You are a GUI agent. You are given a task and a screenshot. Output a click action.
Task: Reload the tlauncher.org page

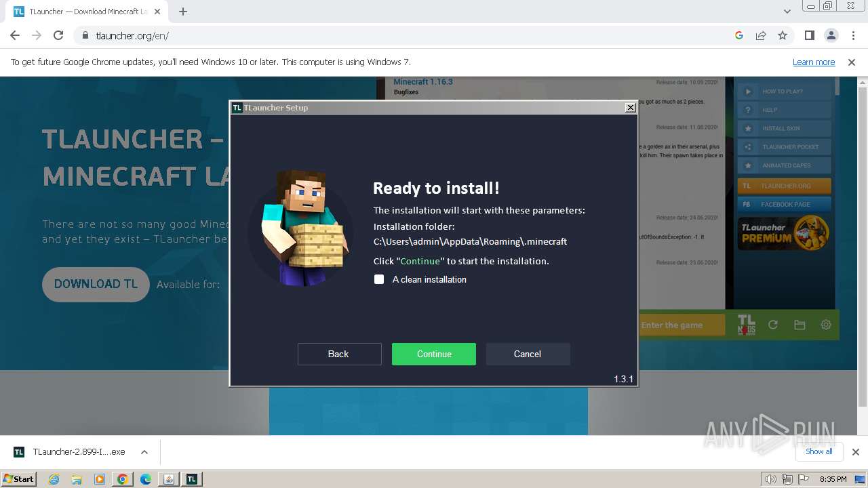click(58, 35)
